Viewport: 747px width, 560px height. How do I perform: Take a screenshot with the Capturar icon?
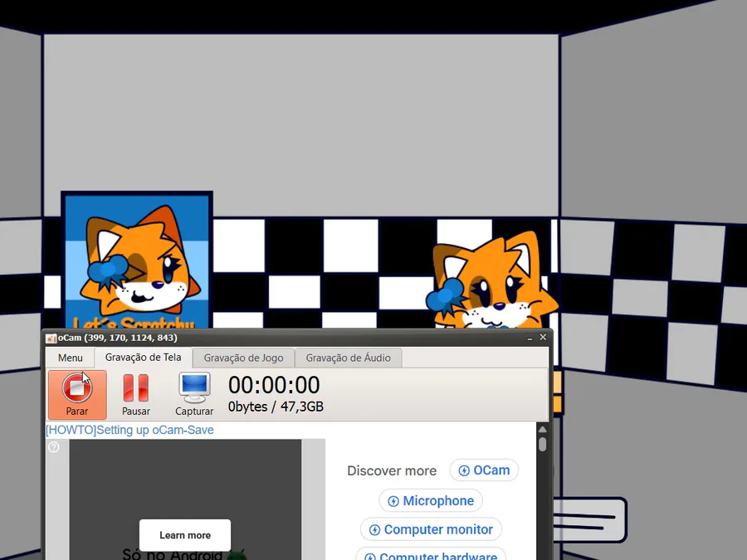[x=194, y=395]
